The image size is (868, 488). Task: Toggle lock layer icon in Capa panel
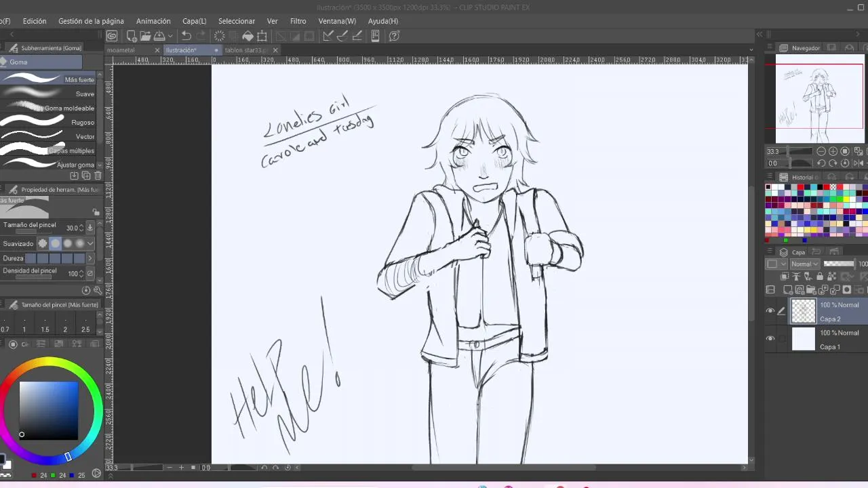(819, 277)
